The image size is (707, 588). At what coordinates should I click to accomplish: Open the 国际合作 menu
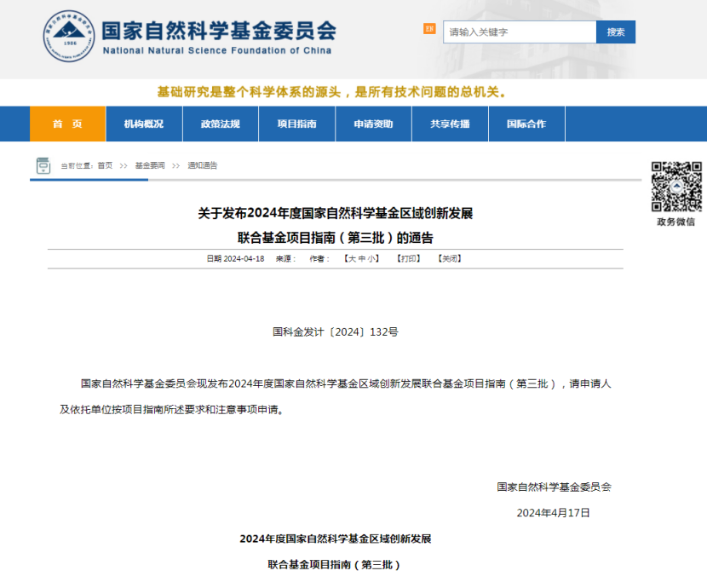(526, 124)
